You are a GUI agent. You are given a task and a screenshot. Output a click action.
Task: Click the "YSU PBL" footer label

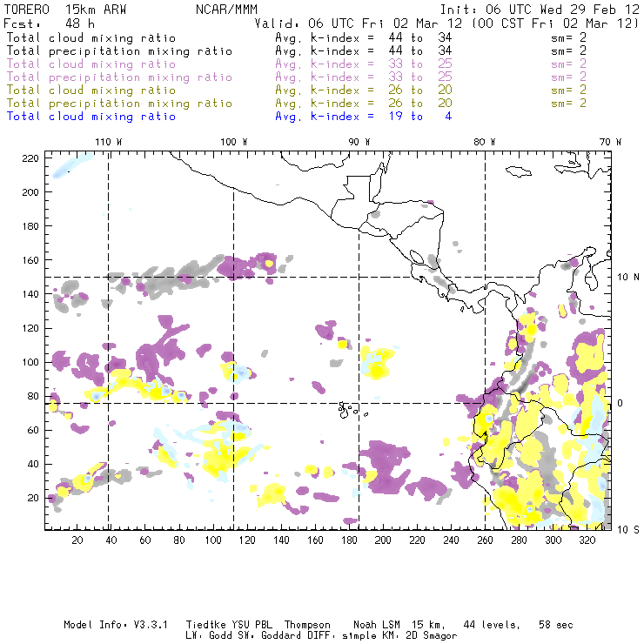[x=252, y=625]
